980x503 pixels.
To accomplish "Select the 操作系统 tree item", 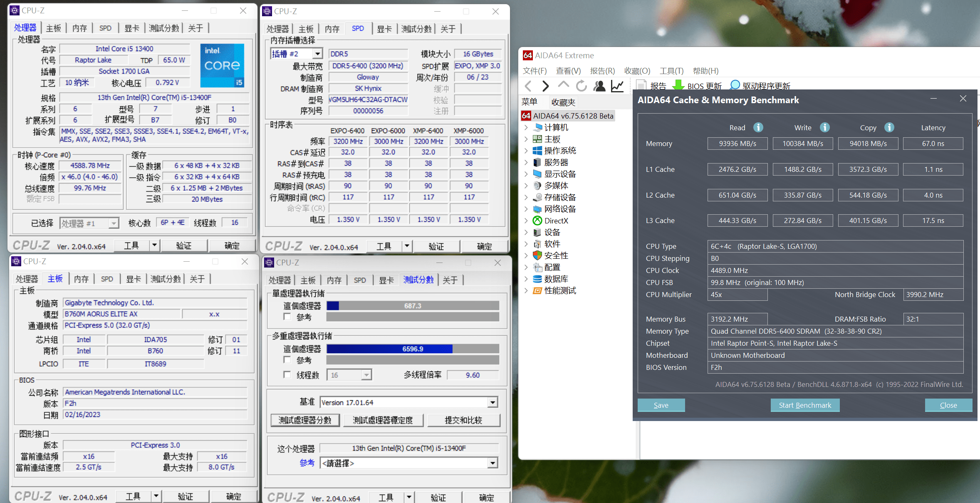I will pos(559,151).
